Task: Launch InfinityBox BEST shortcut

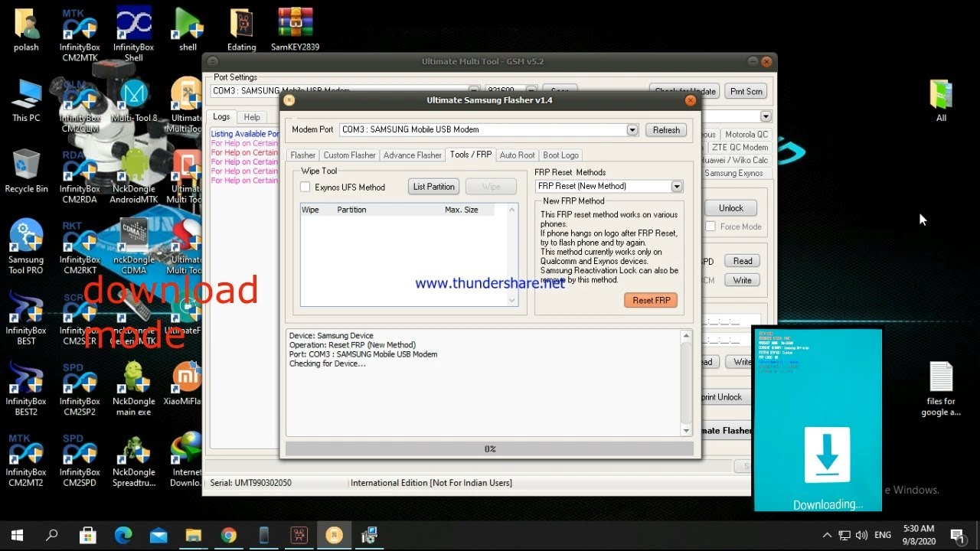Action: (26, 318)
